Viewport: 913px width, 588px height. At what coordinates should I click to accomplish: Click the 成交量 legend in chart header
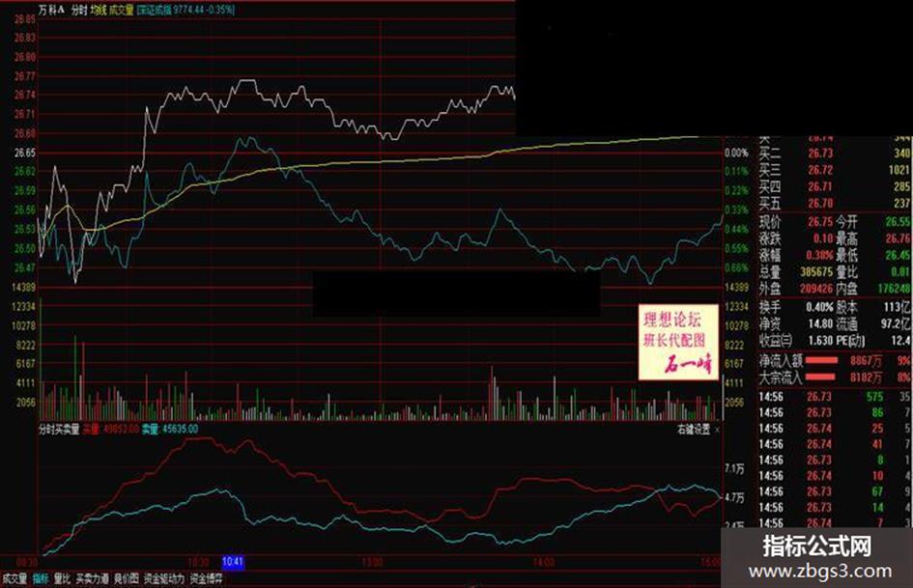(x=121, y=10)
